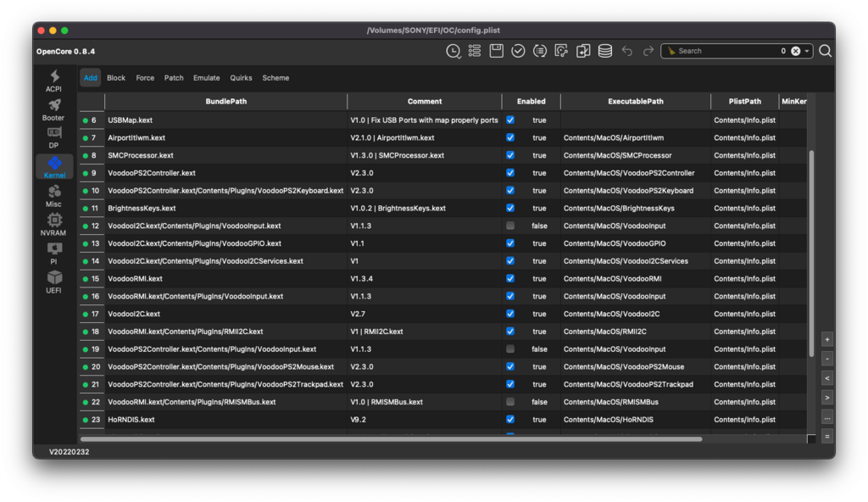Screen dimensions: 868x502
Task: Click the plus button to add a row
Action: pos(826,339)
